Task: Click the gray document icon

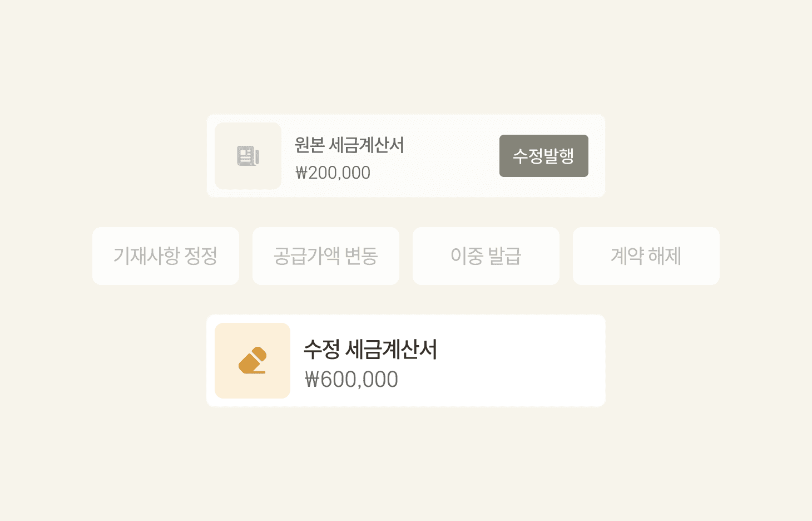Action: click(248, 156)
